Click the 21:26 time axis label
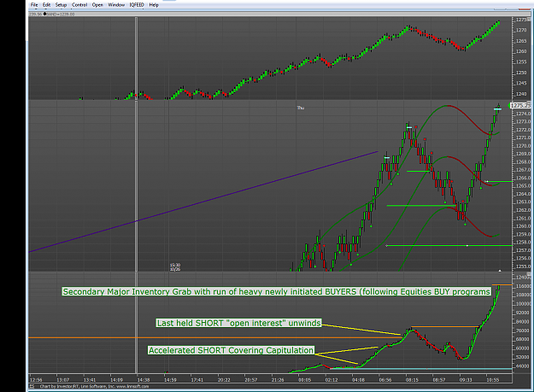The height and width of the screenshot is (392, 534). [278, 380]
